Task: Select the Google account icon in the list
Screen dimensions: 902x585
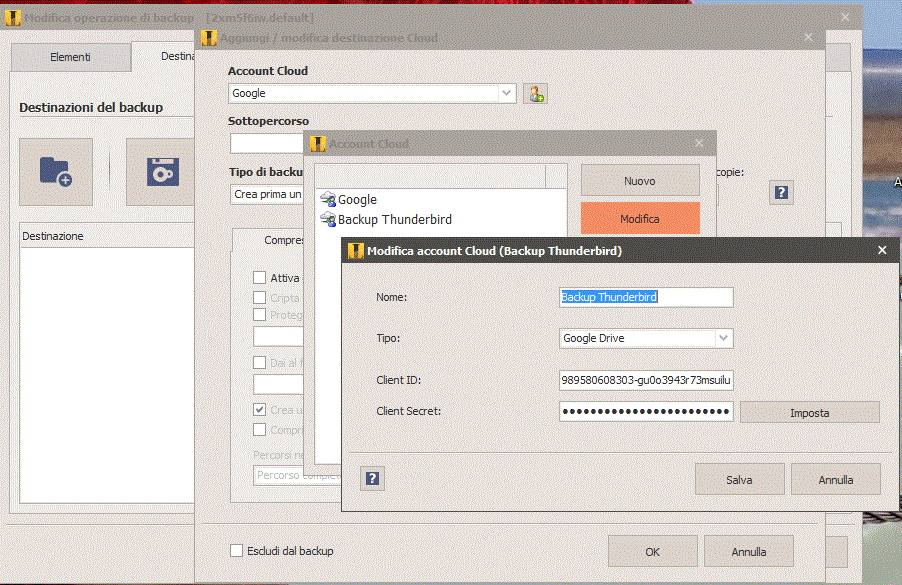Action: [328, 200]
